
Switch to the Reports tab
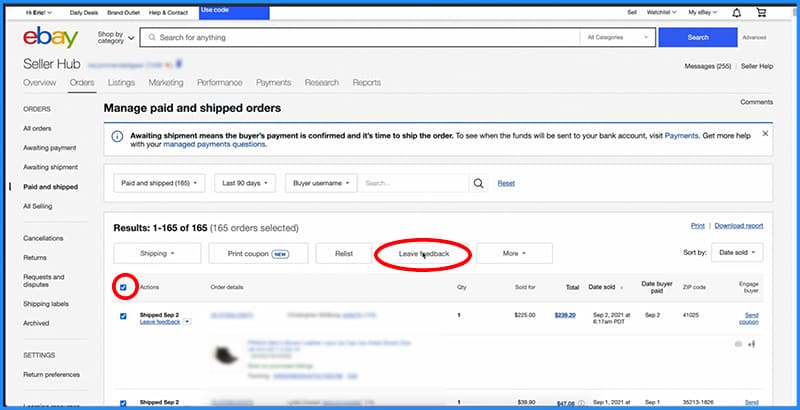pos(367,83)
